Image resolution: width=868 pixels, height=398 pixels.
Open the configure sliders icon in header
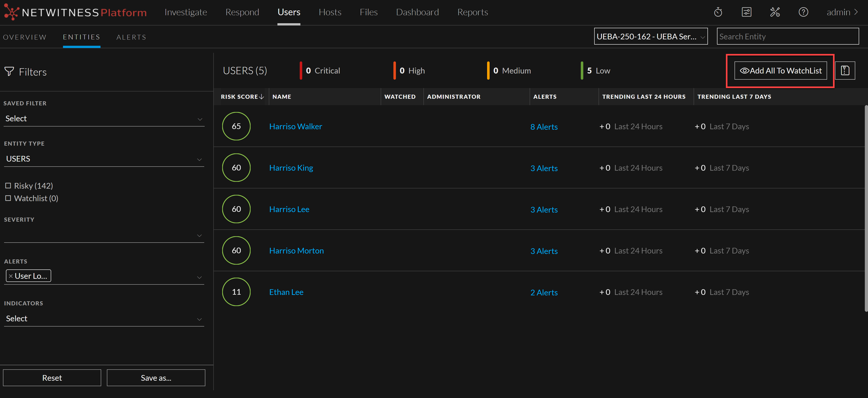746,12
